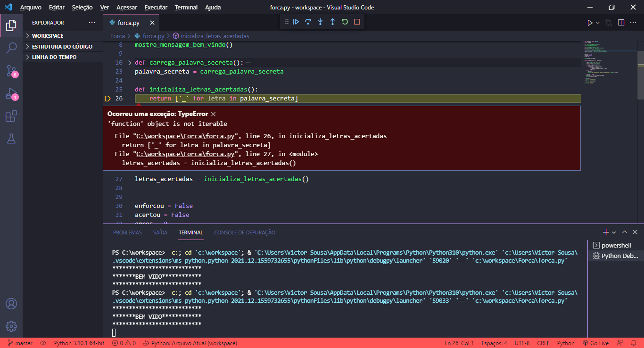Click Go Live in status bar
The width and height of the screenshot is (644, 348).
(596, 343)
